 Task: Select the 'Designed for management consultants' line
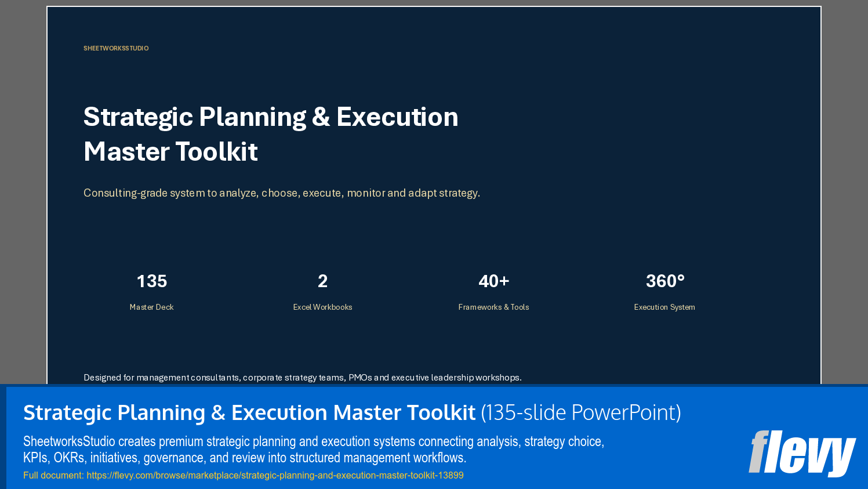coord(303,378)
